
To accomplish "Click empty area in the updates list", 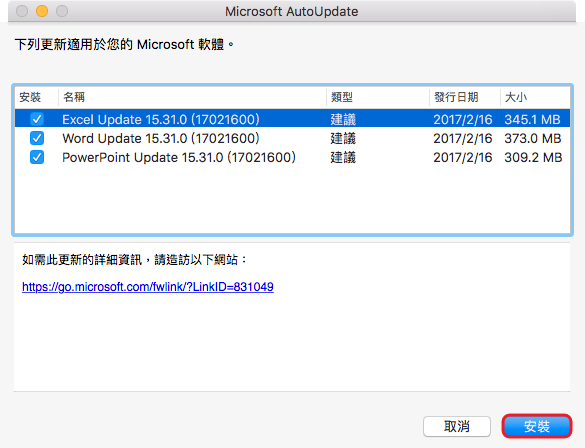I will point(292,200).
